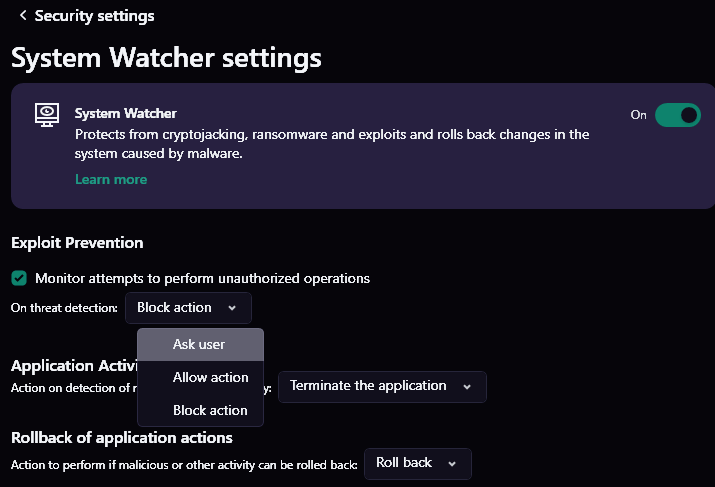The height and width of the screenshot is (487, 715).
Task: Pick Block action from the dropdown list
Action: 210,410
